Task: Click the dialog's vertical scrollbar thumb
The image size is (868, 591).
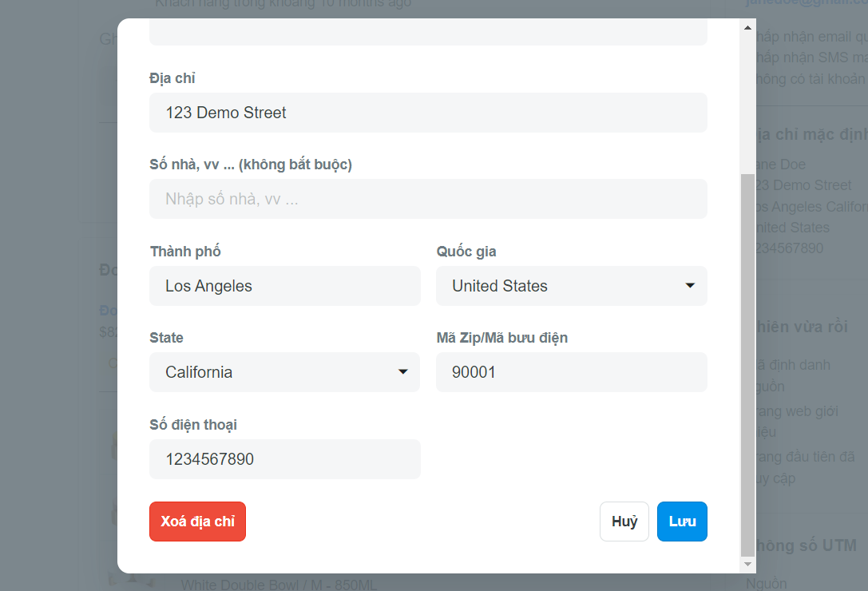Action: point(747,365)
